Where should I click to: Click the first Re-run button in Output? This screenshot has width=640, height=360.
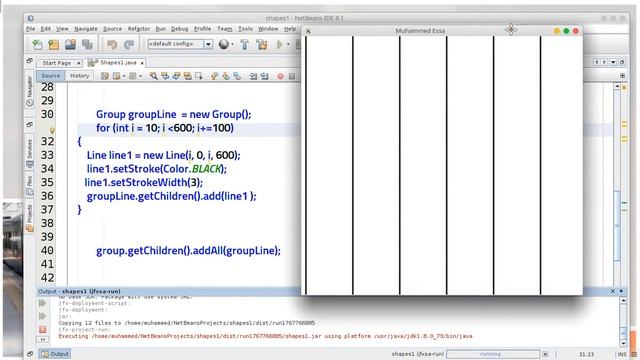pyautogui.click(x=42, y=303)
